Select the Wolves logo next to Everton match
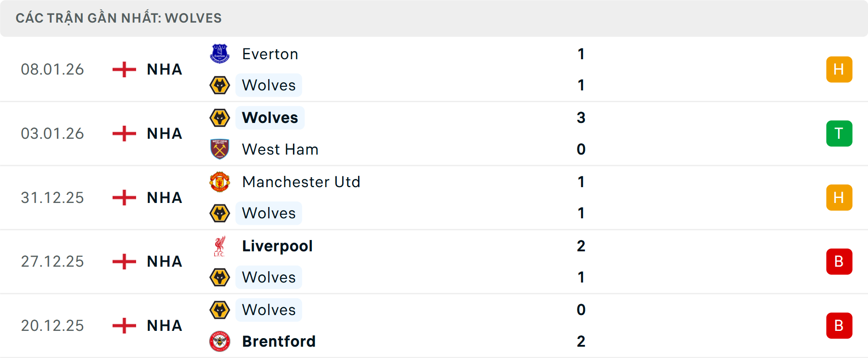This screenshot has height=358, width=868. point(220,85)
